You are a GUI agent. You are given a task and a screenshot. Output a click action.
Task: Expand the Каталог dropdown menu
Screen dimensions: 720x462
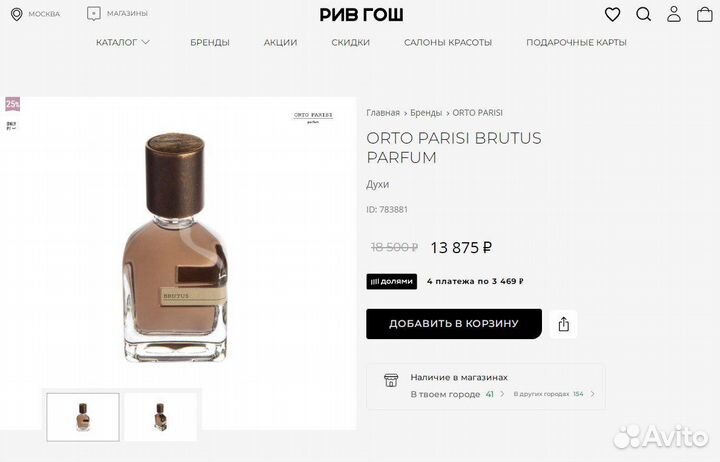point(123,42)
